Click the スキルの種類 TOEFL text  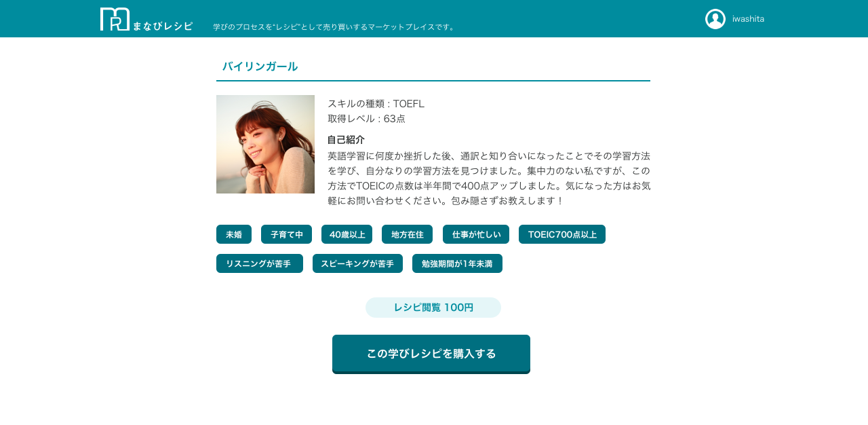coord(376,104)
